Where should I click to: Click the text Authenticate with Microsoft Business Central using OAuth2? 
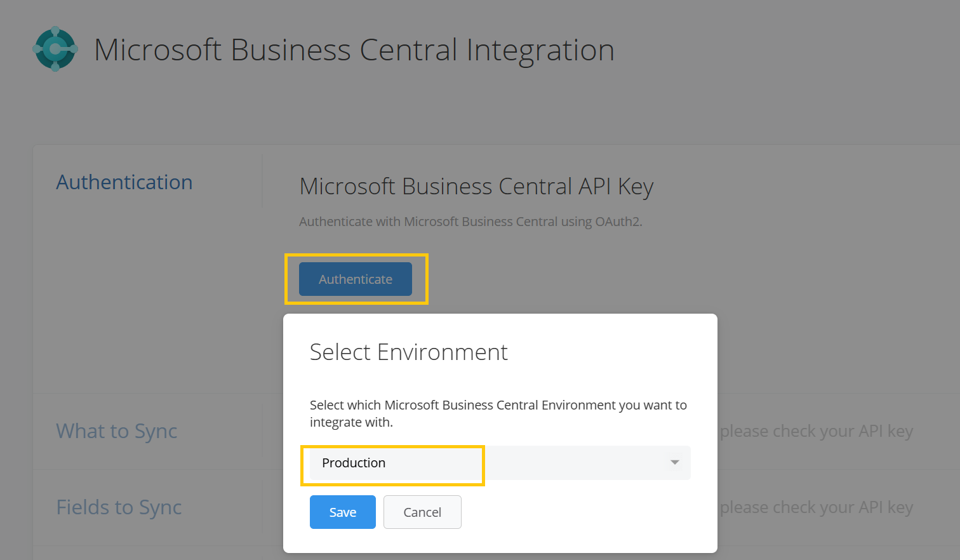click(x=470, y=222)
